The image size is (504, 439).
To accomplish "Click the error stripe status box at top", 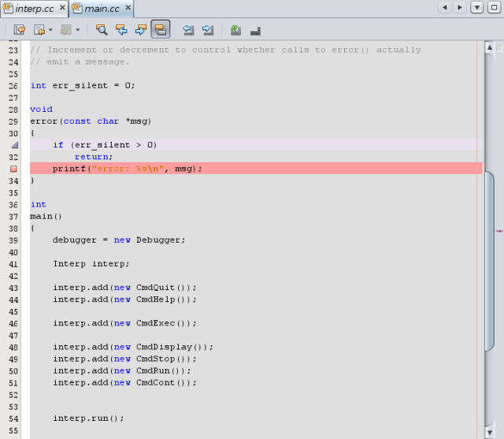I will click(x=499, y=48).
